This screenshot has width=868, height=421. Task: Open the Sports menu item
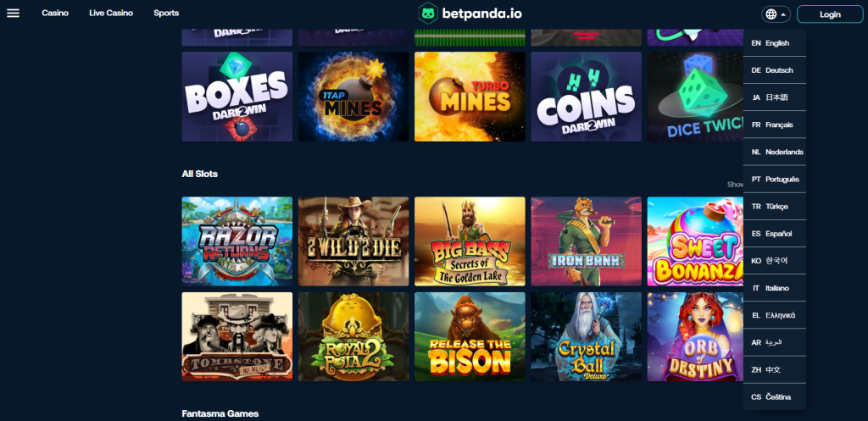pos(166,14)
